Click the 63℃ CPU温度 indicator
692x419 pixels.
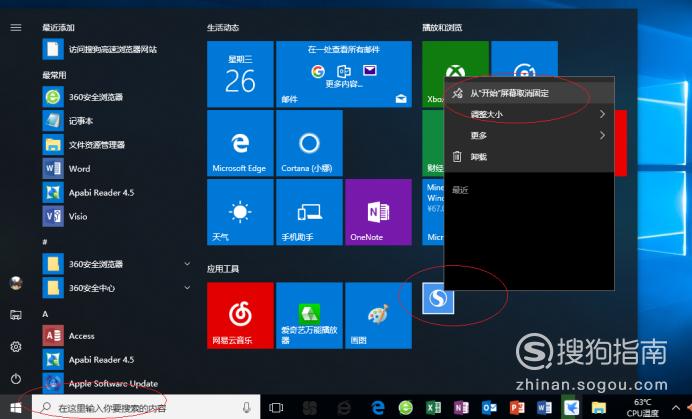pyautogui.click(x=643, y=408)
